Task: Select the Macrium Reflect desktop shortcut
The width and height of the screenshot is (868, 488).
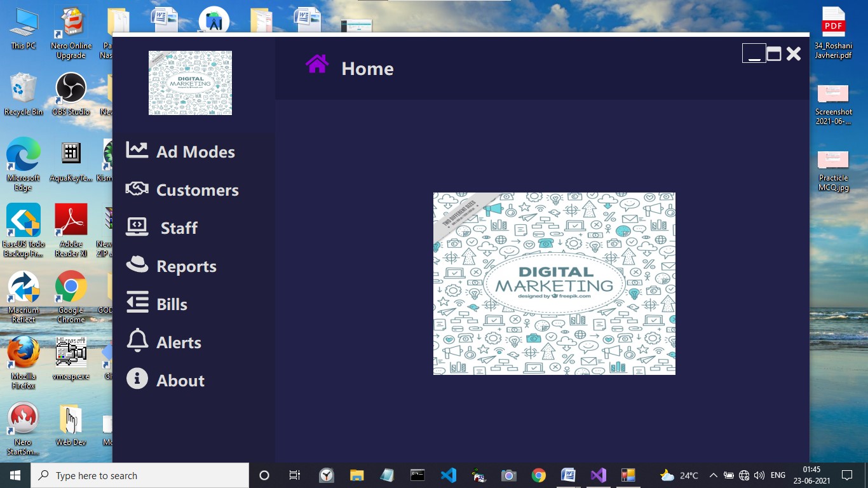Action: click(24, 297)
